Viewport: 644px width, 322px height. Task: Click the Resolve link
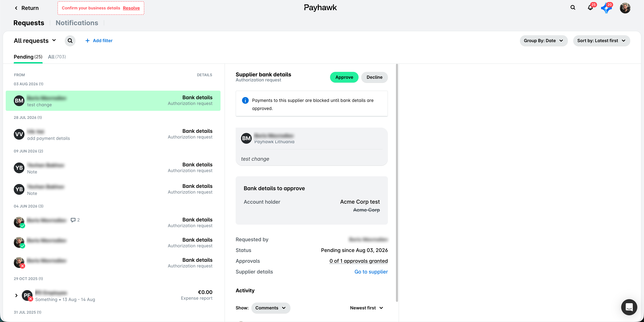point(131,8)
